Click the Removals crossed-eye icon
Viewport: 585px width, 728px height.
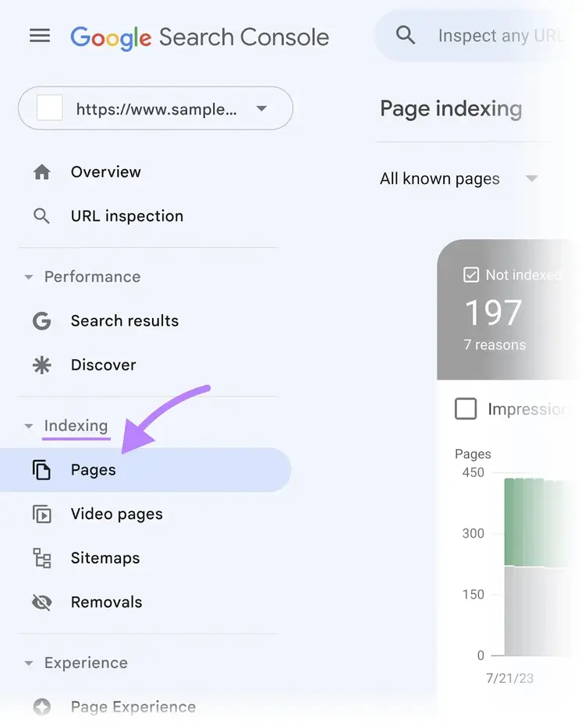42,603
